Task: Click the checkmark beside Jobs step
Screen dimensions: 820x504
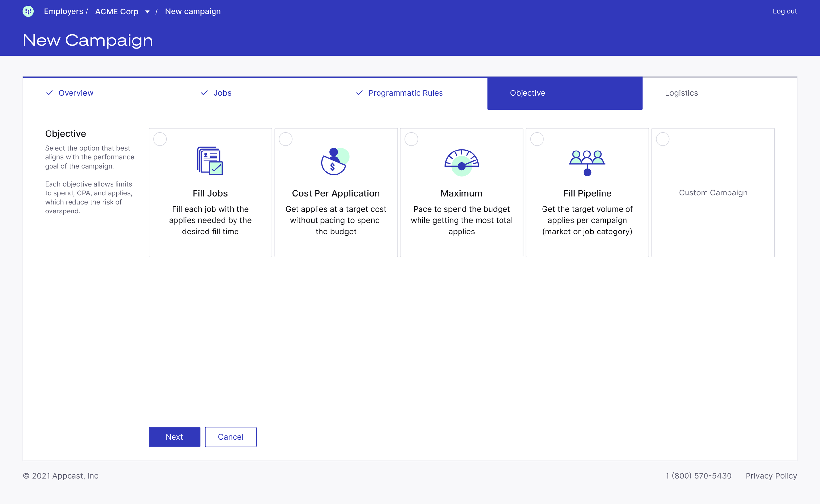Action: 204,93
